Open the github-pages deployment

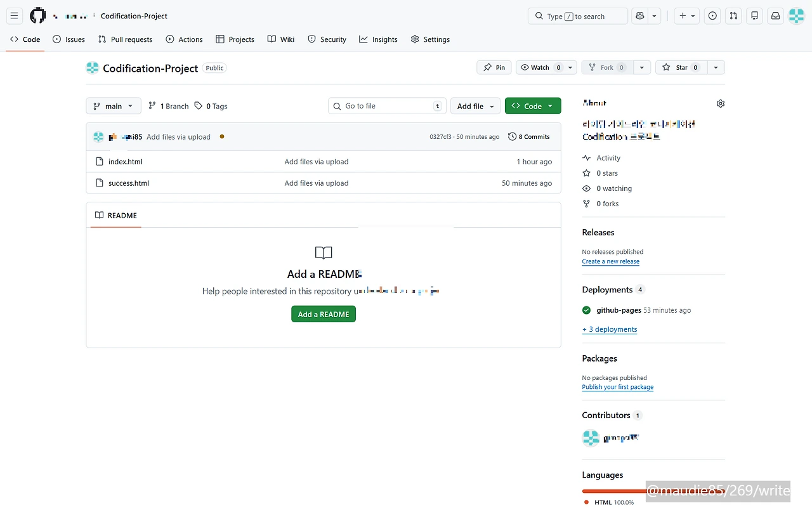(x=619, y=310)
